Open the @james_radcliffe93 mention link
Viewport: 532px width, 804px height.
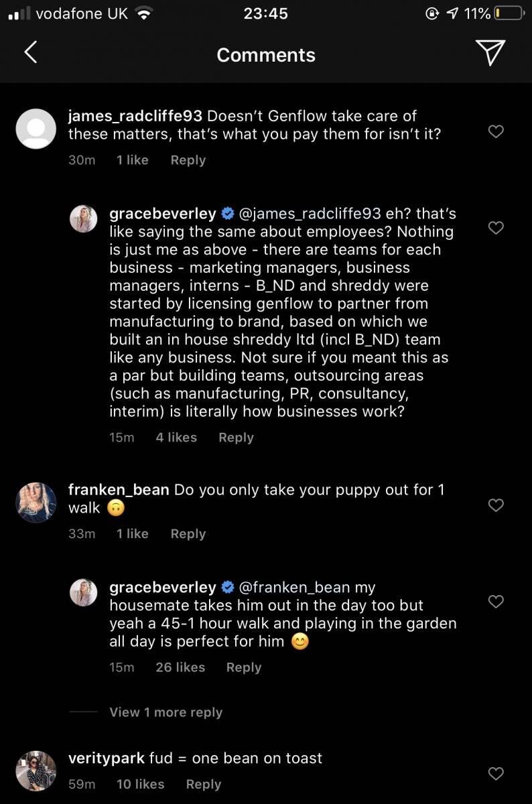pos(310,214)
